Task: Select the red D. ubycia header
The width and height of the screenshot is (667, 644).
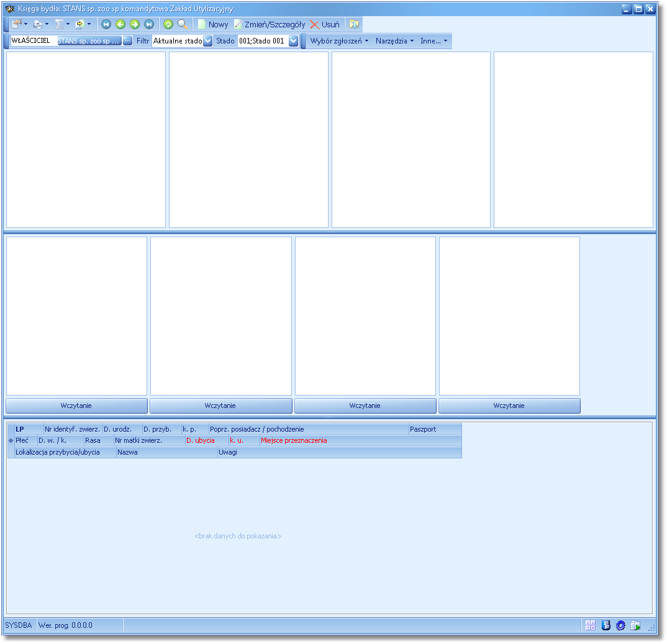Action: [207, 441]
